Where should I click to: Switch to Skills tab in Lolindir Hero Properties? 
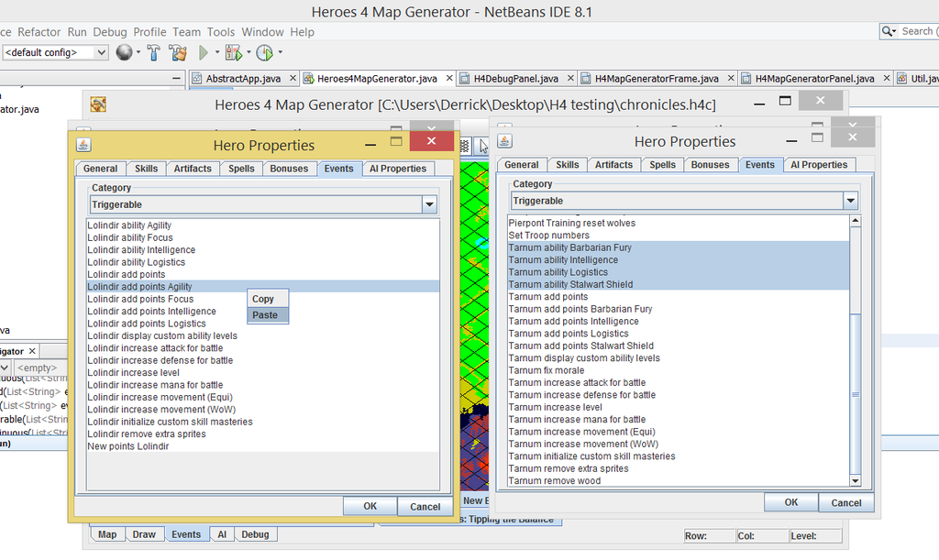[146, 169]
